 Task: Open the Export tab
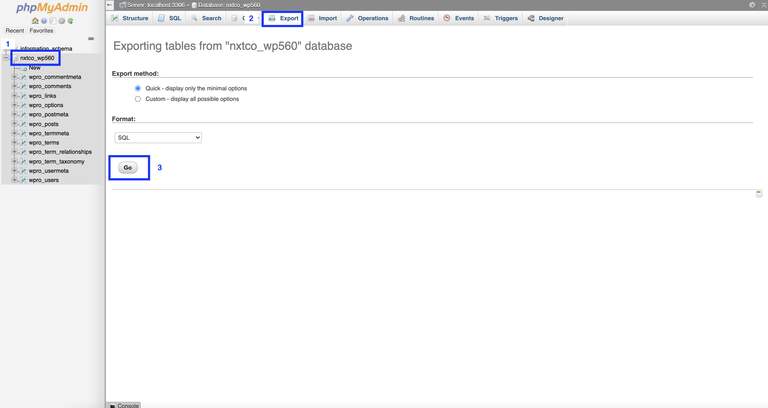click(x=283, y=18)
